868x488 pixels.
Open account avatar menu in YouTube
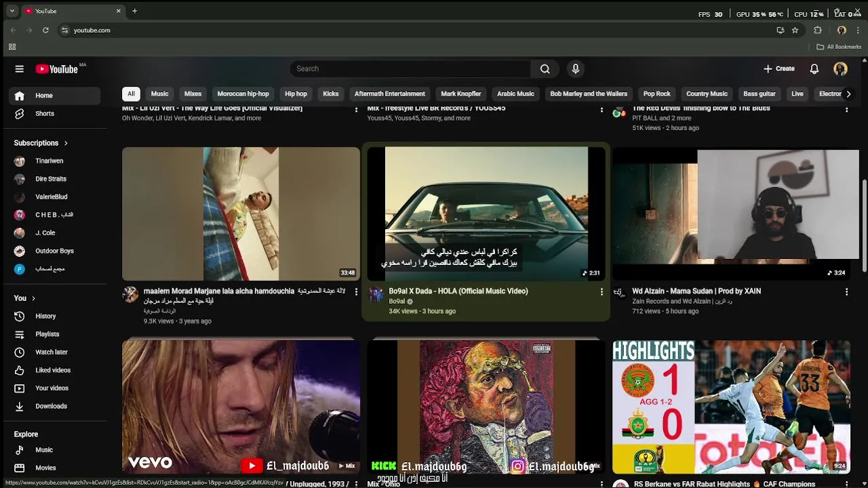pyautogui.click(x=840, y=68)
